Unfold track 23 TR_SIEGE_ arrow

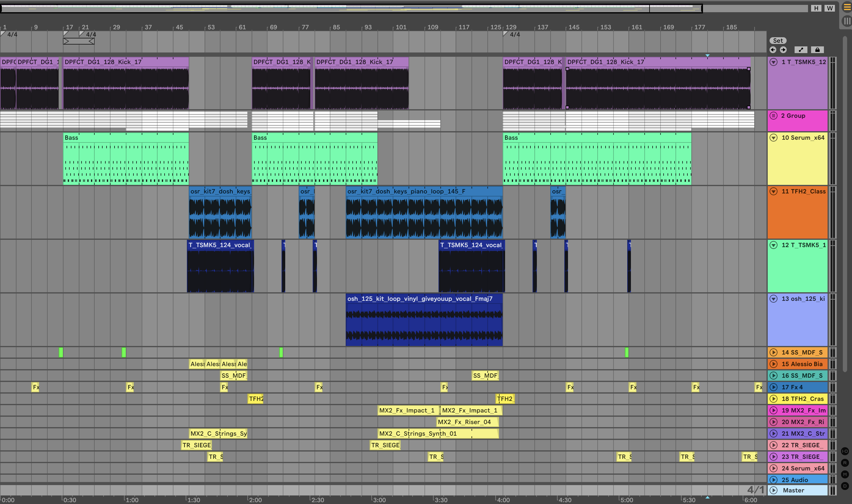click(774, 456)
